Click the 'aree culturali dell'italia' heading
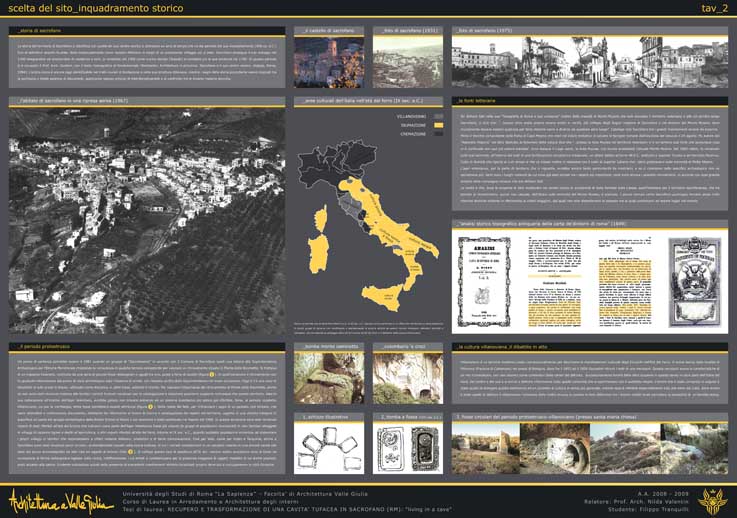The image size is (737, 518). tap(362, 101)
